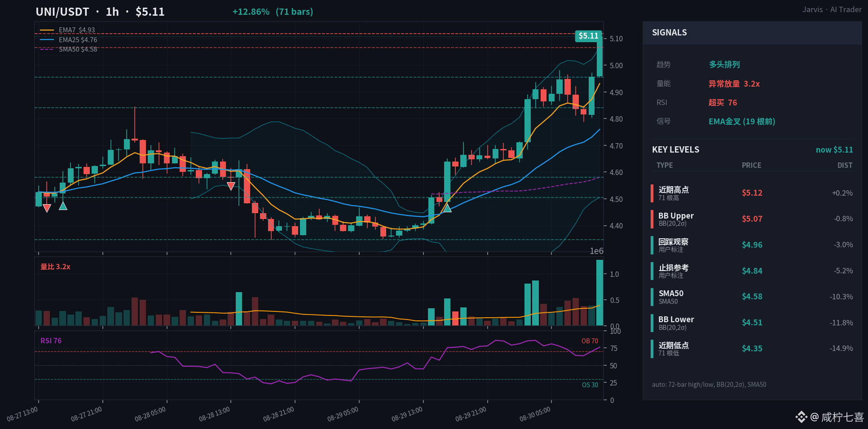Screen dimensions: 868x429
Task: Click the OB 70 overbought label
Action: tap(590, 341)
